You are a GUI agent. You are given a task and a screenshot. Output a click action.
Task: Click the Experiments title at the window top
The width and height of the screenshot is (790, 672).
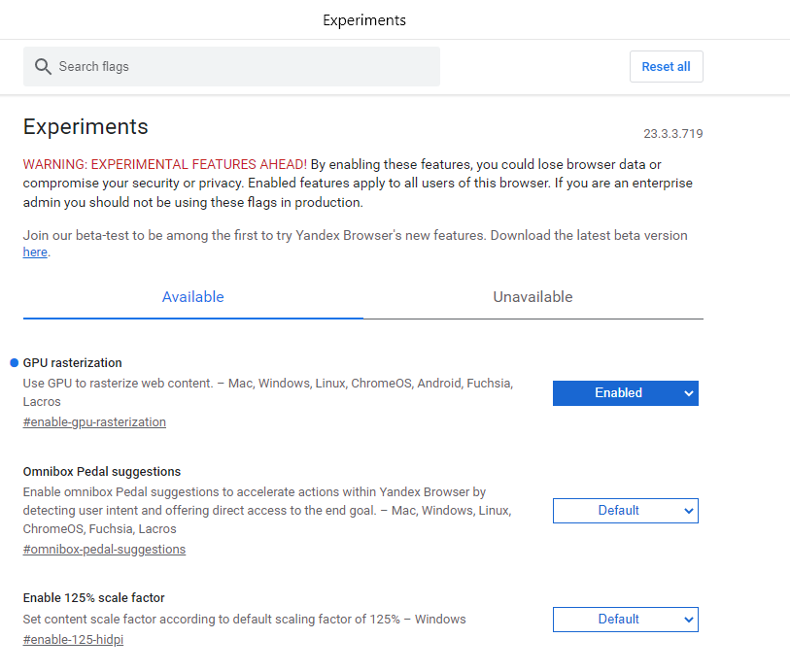pos(364,20)
